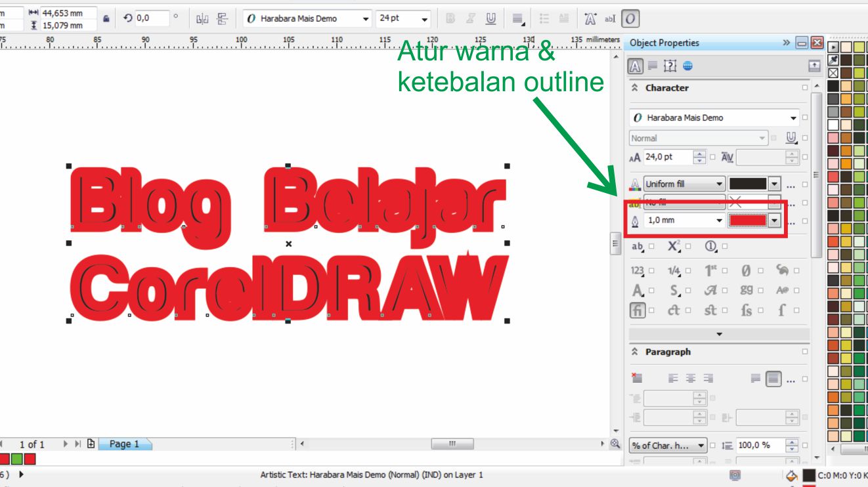Select no horizontal alignment icon
Image resolution: width=868 pixels, height=487 pixels.
point(636,378)
